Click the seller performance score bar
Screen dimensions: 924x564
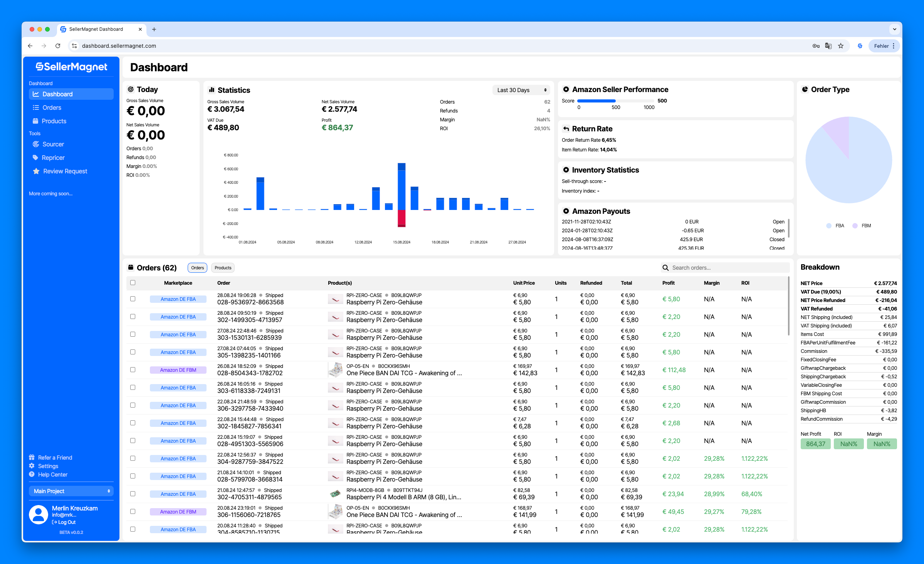tap(615, 101)
